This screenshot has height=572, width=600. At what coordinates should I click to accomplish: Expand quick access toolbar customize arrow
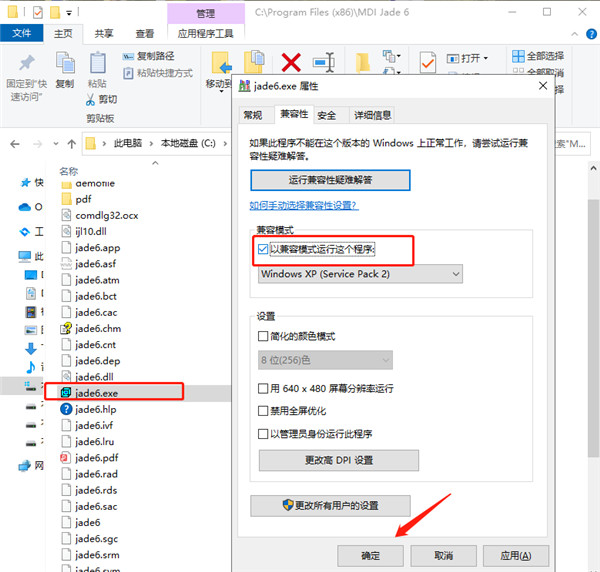[69, 13]
